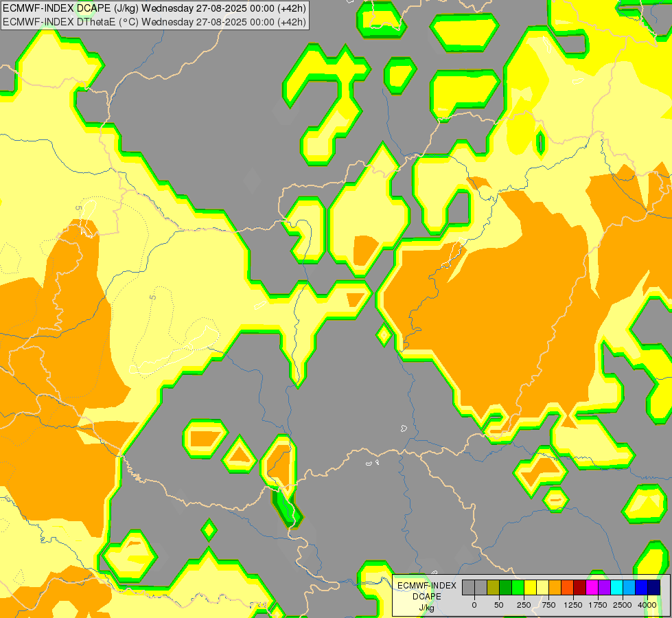
Task: Select the purple legend swatch
Action: pos(604,587)
